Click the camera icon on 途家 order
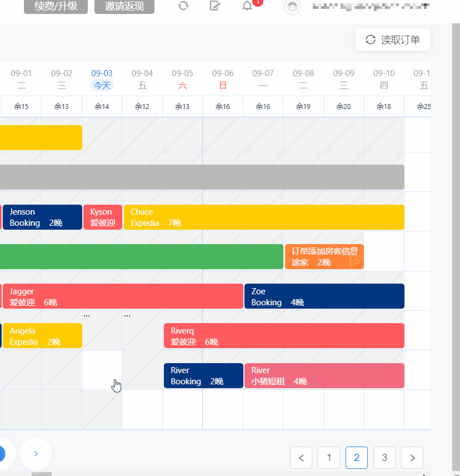The width and height of the screenshot is (460, 476). tap(356, 261)
